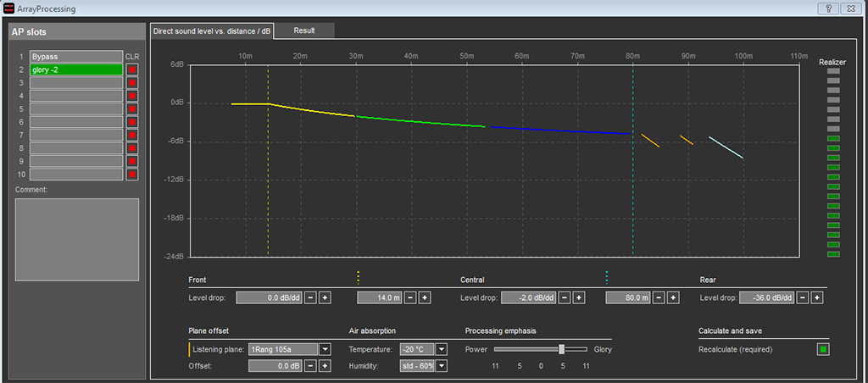Select the Bypass AP slot

click(x=75, y=57)
